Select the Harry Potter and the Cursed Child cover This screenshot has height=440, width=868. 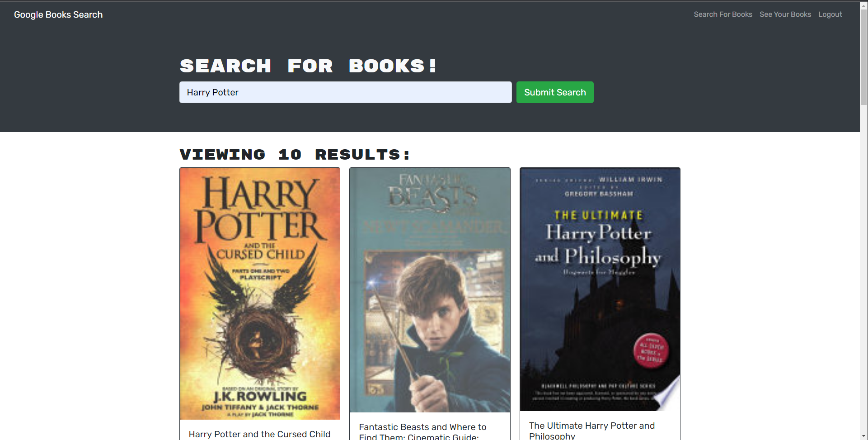(260, 293)
